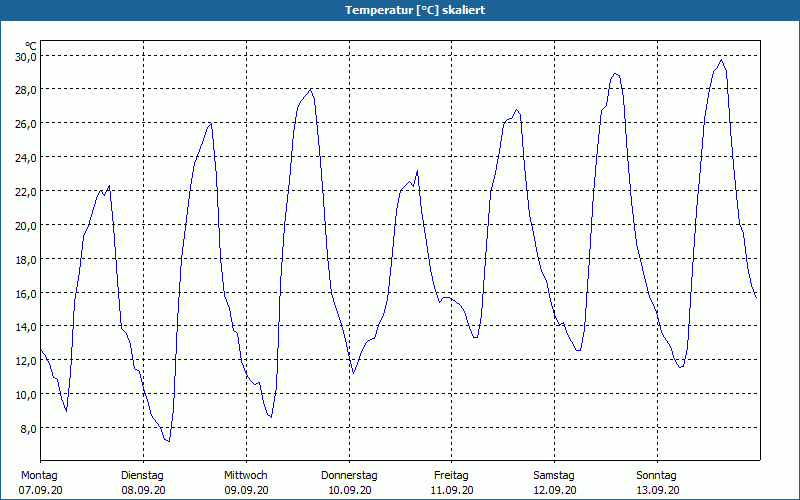Image resolution: width=800 pixels, height=500 pixels.
Task: Click the 10,0 axis value
Action: click(x=26, y=395)
